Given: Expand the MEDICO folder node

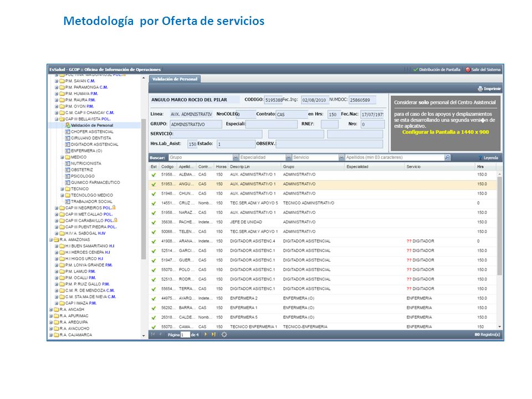Looking at the screenshot, I should tap(62, 157).
